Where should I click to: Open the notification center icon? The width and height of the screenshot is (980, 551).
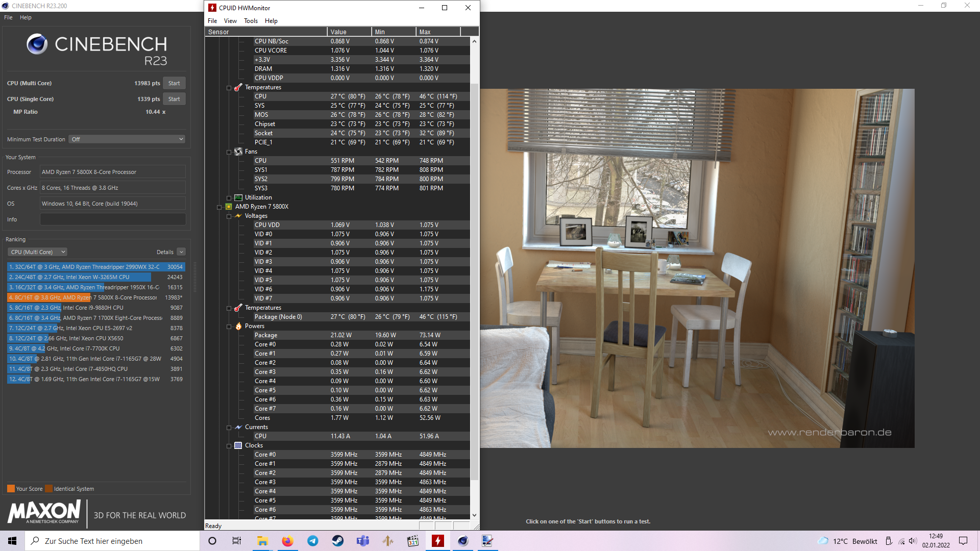click(963, 541)
